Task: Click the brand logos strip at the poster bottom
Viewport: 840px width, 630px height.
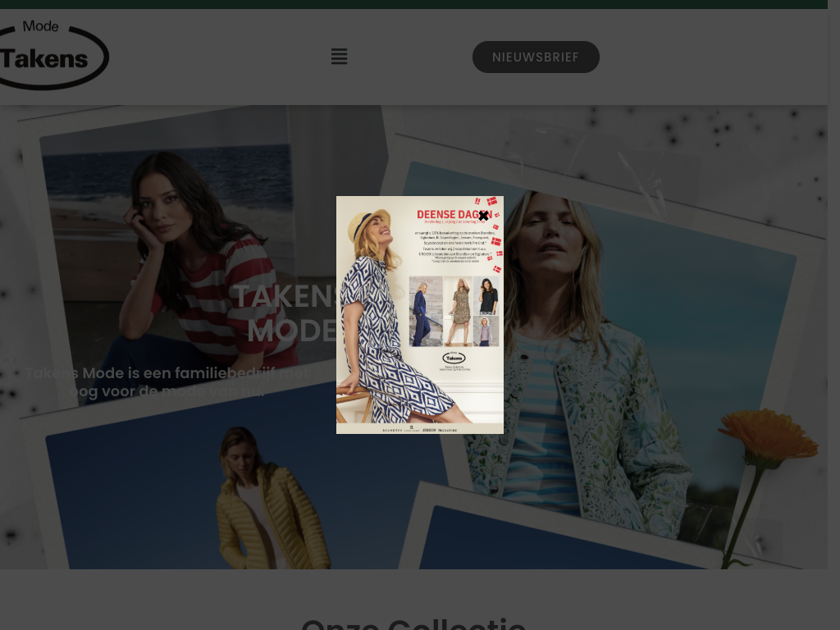Action: pos(419,429)
